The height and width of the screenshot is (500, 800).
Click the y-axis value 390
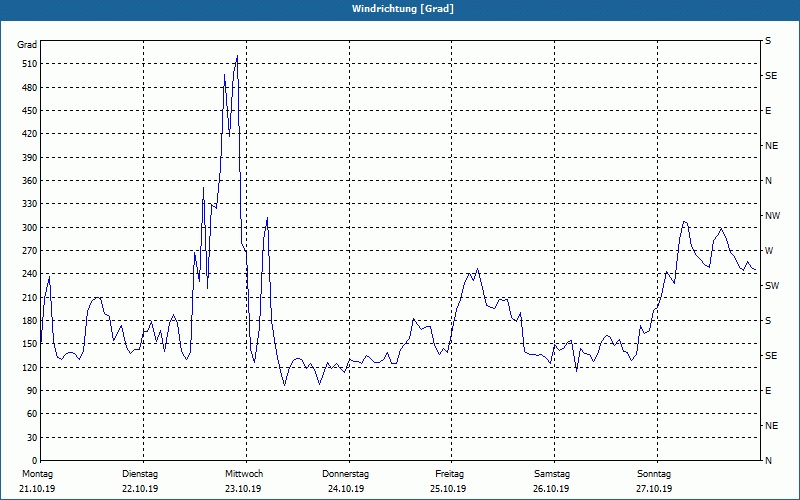click(x=31, y=158)
